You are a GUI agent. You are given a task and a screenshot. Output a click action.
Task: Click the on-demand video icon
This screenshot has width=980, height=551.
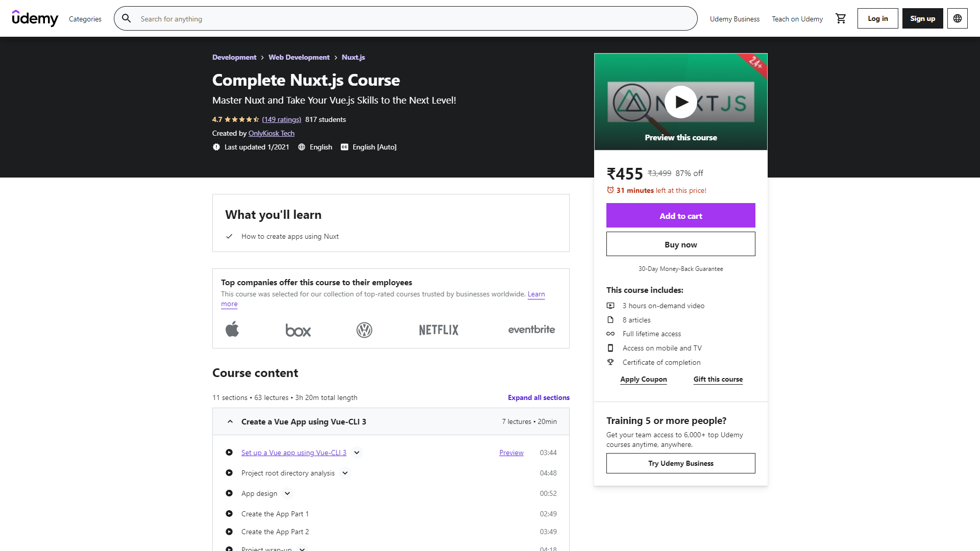610,306
